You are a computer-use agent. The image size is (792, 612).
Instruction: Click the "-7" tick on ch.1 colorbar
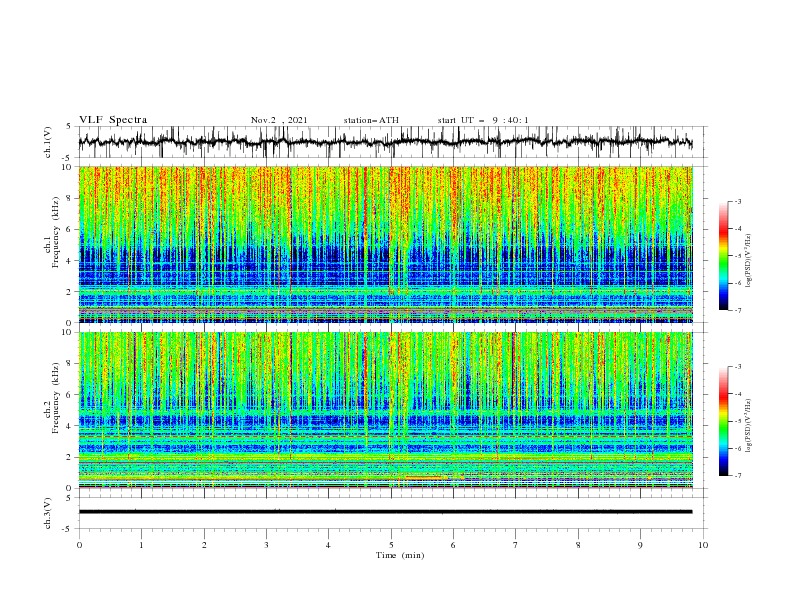(x=737, y=310)
